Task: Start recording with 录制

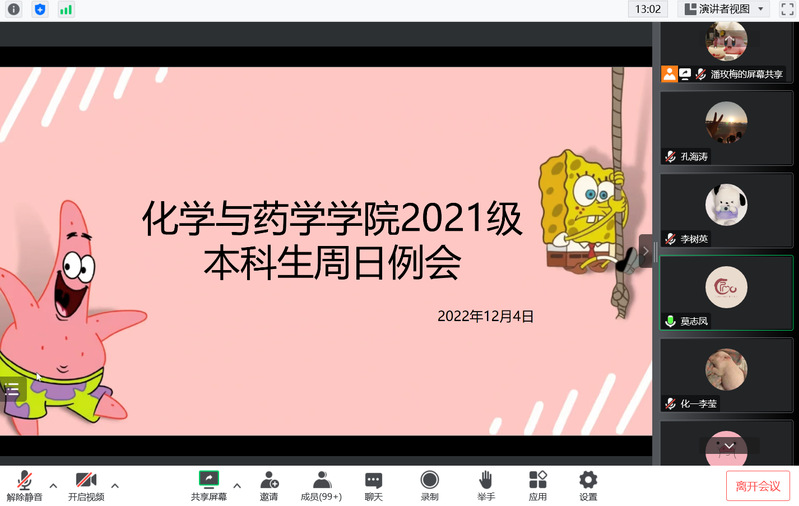Action: [x=430, y=487]
